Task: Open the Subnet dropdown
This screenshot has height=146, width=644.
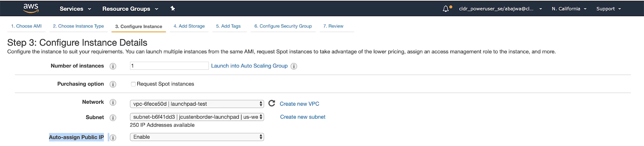Action: [x=197, y=117]
